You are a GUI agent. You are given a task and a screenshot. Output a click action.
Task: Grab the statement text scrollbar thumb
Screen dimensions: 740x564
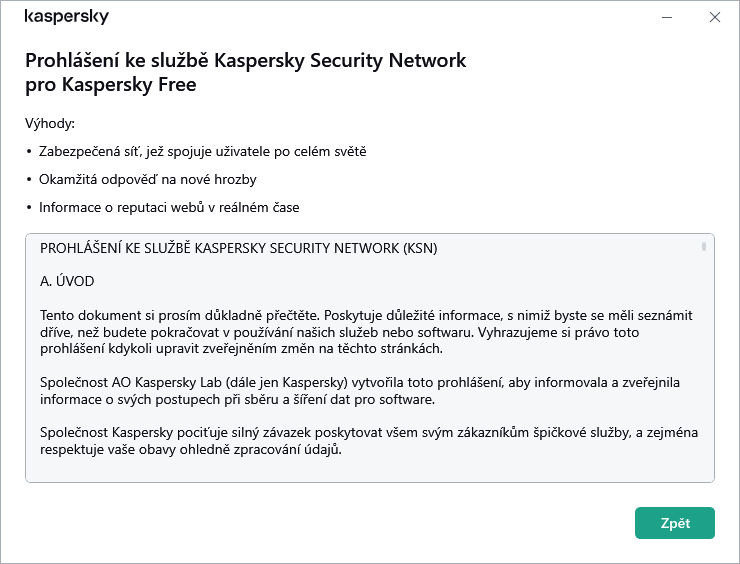(x=704, y=246)
